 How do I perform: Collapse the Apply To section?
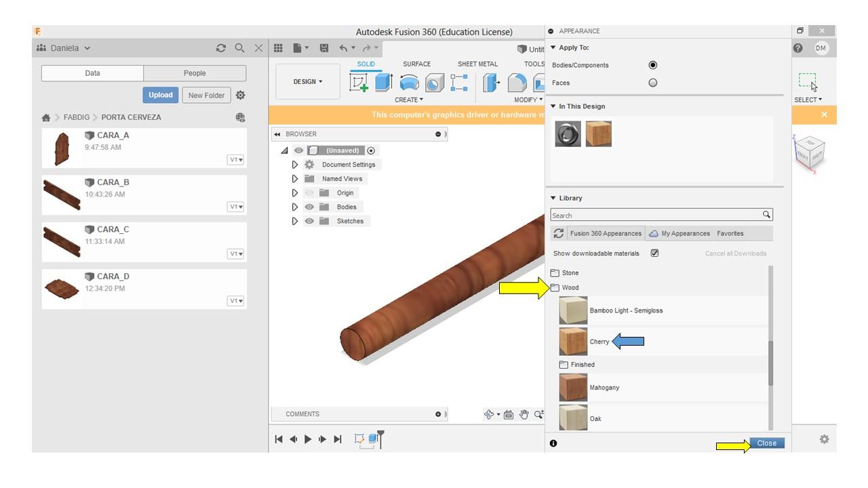point(553,47)
